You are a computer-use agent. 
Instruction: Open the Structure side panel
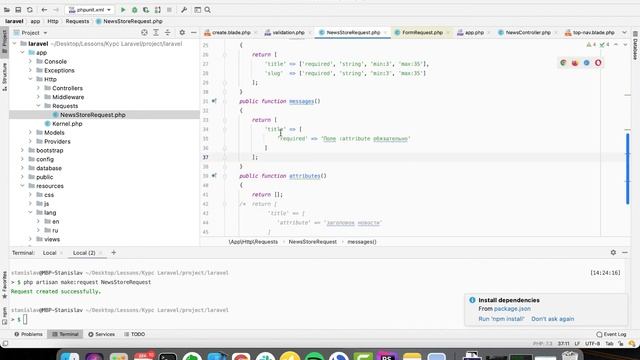pyautogui.click(x=4, y=77)
